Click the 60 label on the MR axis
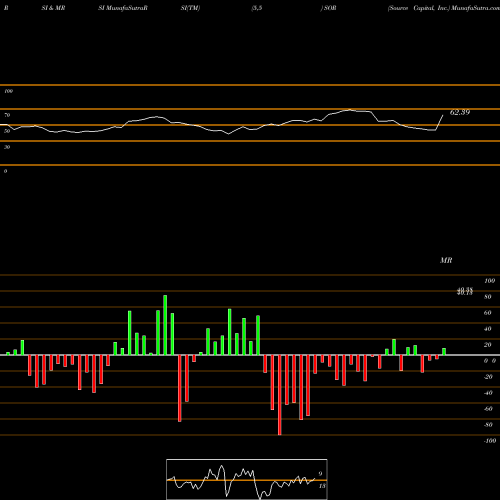 (488, 313)
